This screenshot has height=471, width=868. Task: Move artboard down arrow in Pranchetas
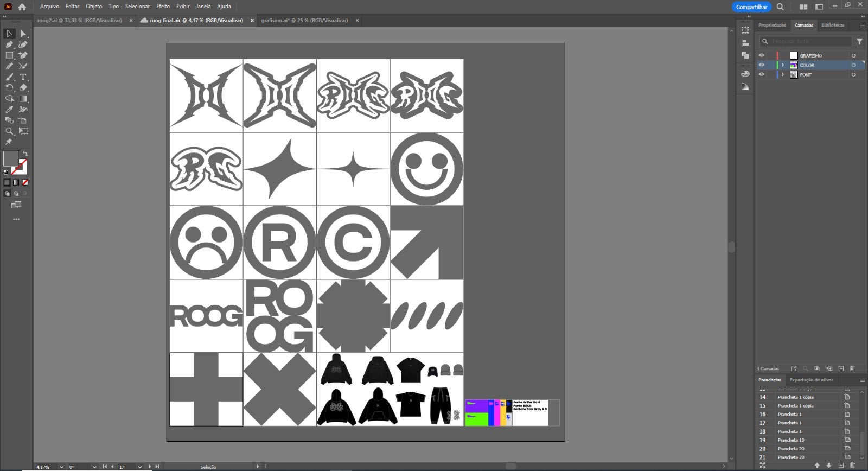pyautogui.click(x=829, y=466)
